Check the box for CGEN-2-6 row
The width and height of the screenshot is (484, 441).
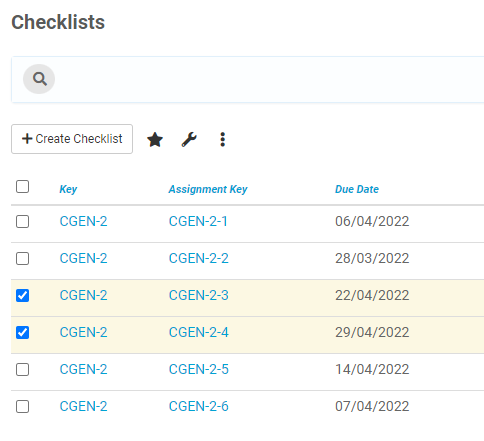(x=22, y=406)
